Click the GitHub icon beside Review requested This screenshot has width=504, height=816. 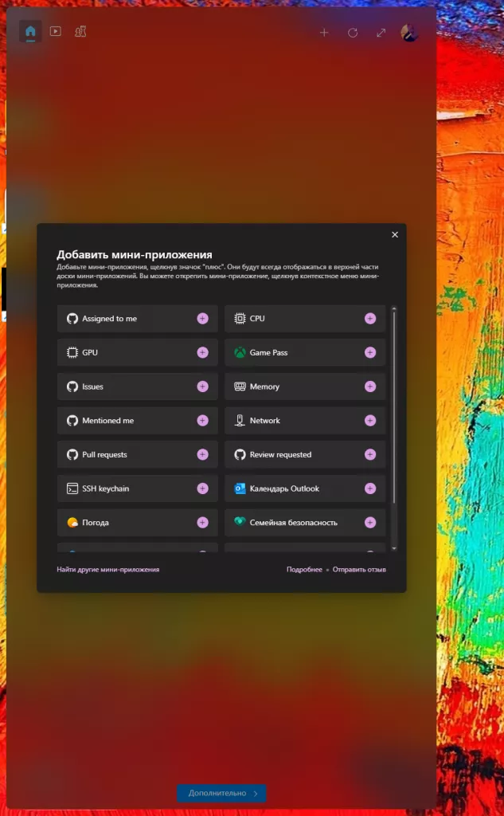coord(240,454)
